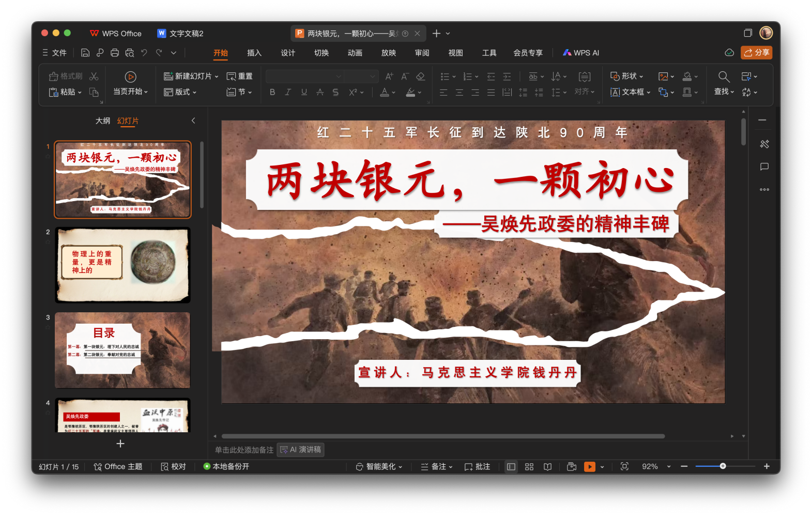Click the zoom slider handle in status bar
Viewport: 812px width, 516px height.
[723, 466]
